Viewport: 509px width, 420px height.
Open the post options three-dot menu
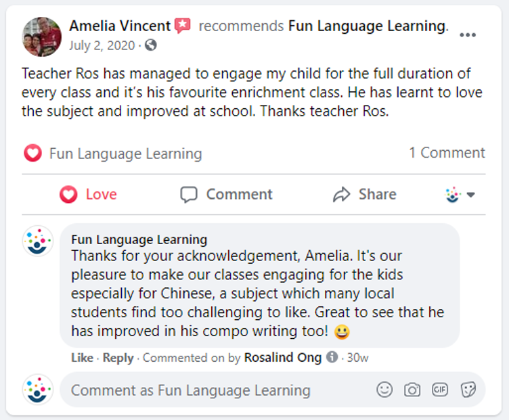(468, 35)
